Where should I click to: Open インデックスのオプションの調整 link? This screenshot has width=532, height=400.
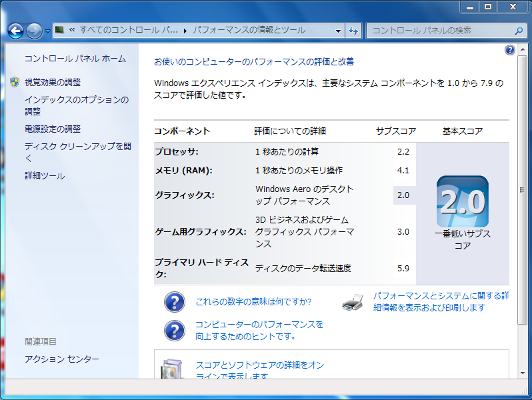tap(77, 105)
